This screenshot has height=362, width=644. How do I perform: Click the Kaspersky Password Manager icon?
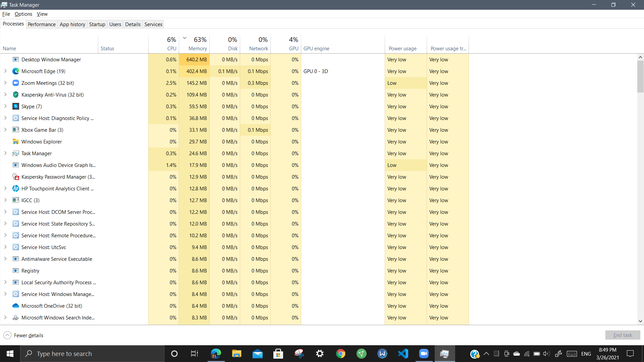pyautogui.click(x=15, y=177)
